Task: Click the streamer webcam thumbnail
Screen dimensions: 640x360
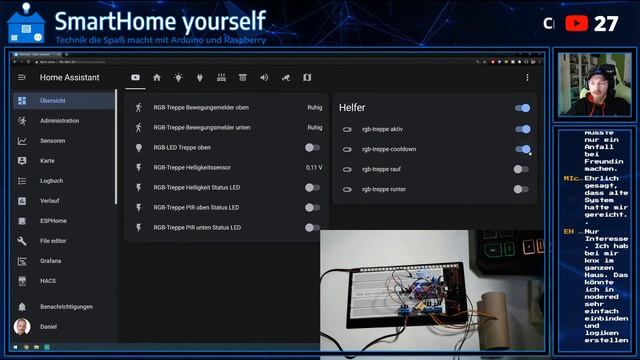Action: [595, 84]
